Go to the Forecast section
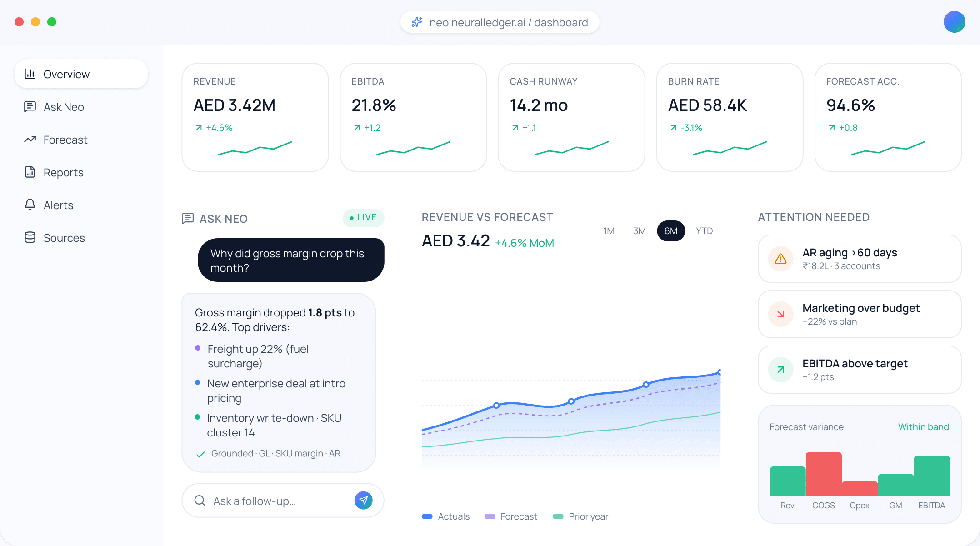This screenshot has width=980, height=546. point(81,140)
